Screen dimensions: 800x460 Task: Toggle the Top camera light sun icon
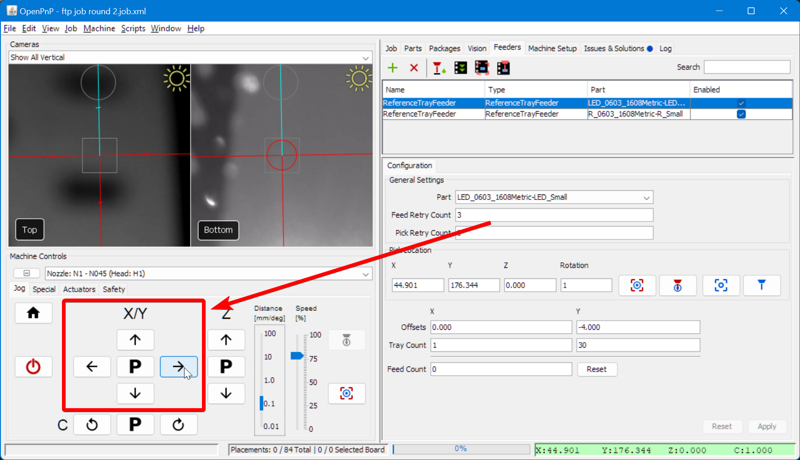tap(176, 79)
